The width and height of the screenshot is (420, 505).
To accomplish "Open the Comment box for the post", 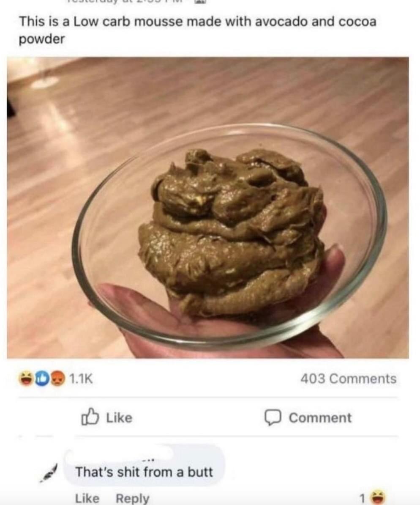I will click(x=308, y=418).
